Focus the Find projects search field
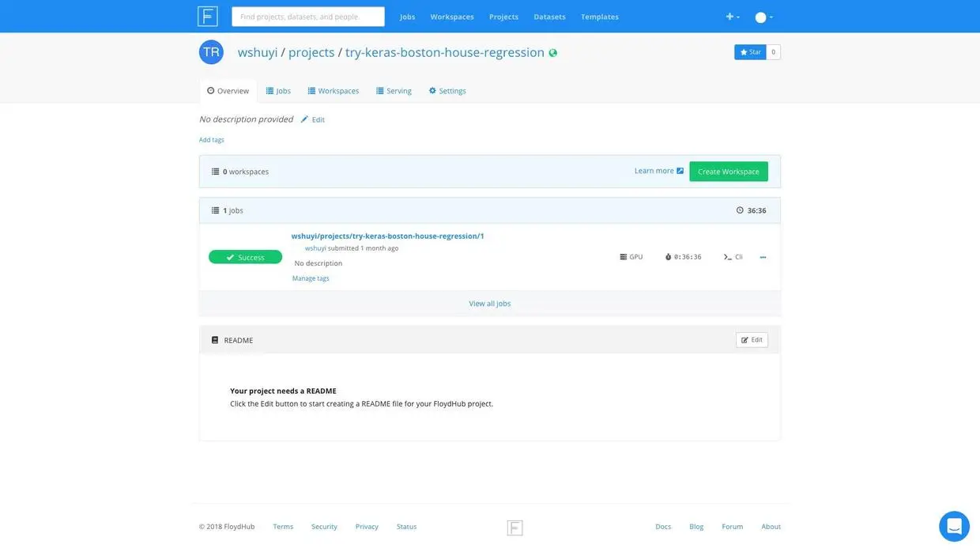Image resolution: width=980 pixels, height=552 pixels. [x=308, y=17]
